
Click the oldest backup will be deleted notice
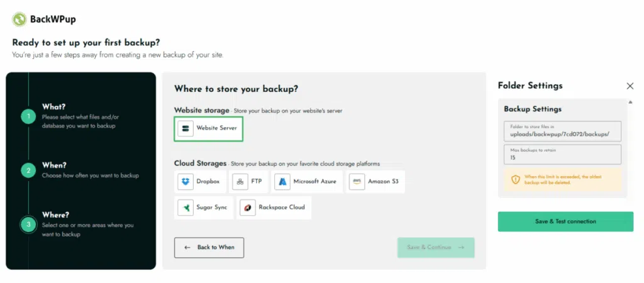pos(563,179)
